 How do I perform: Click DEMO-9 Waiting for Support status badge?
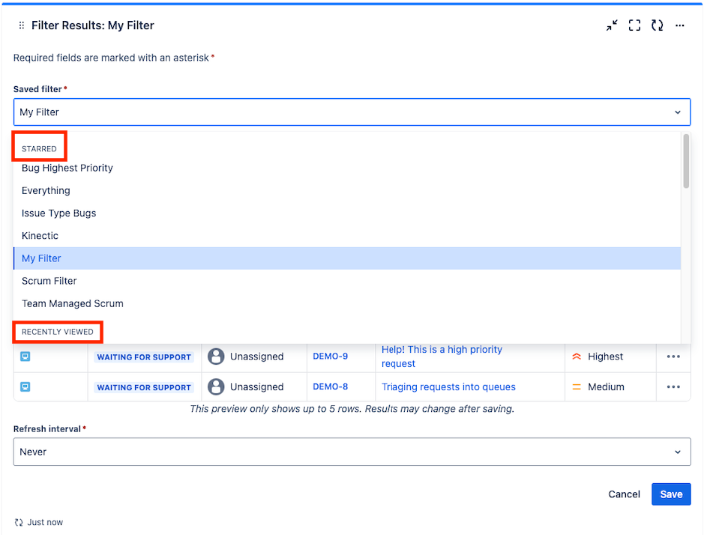144,357
